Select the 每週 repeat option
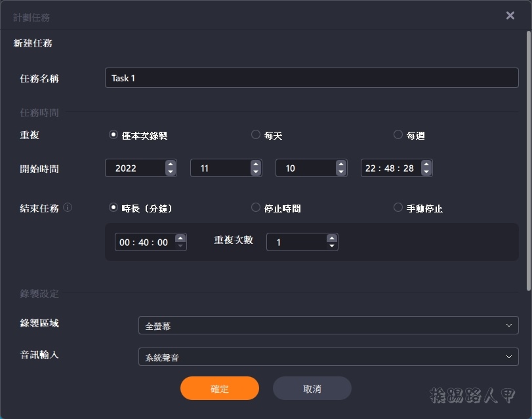The image size is (532, 419). [398, 135]
